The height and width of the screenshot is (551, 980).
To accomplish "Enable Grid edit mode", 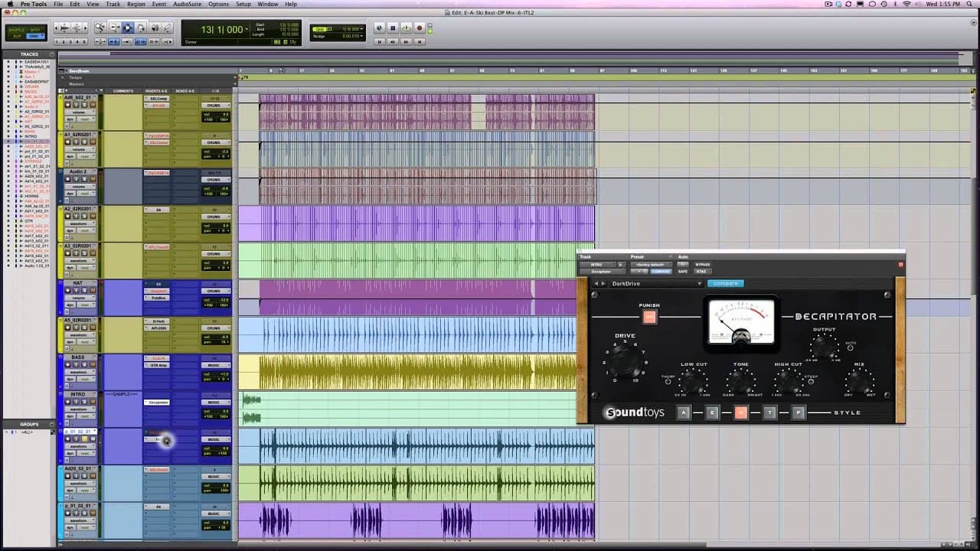I will [x=35, y=36].
